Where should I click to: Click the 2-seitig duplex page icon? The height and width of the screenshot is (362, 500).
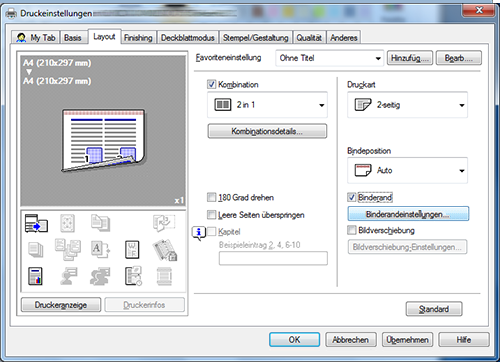pyautogui.click(x=363, y=105)
